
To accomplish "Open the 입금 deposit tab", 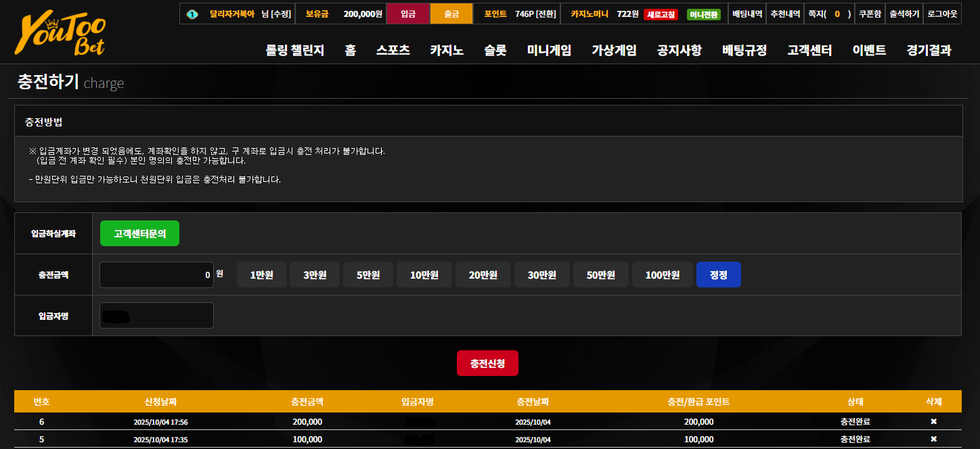I will point(408,14).
